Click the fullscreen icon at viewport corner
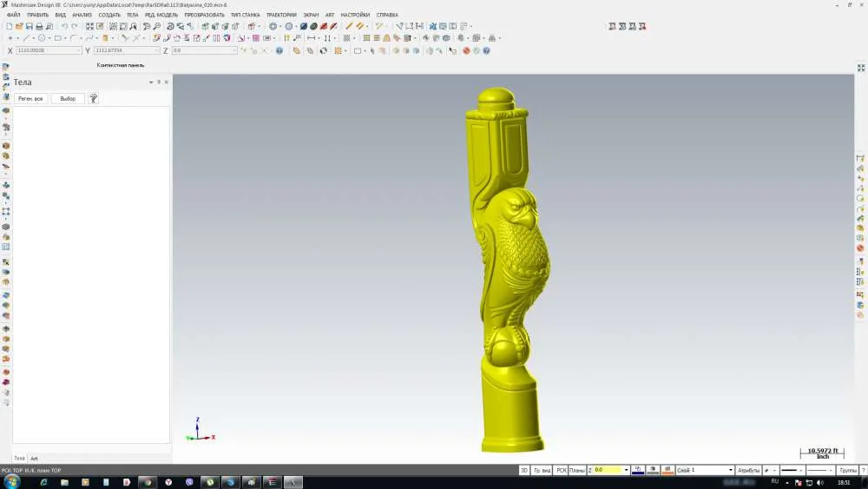 pyautogui.click(x=861, y=68)
